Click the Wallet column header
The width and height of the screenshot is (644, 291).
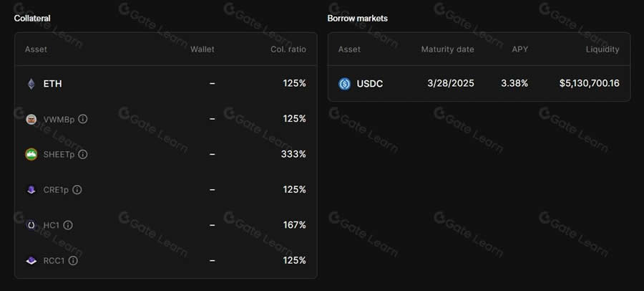click(x=203, y=49)
